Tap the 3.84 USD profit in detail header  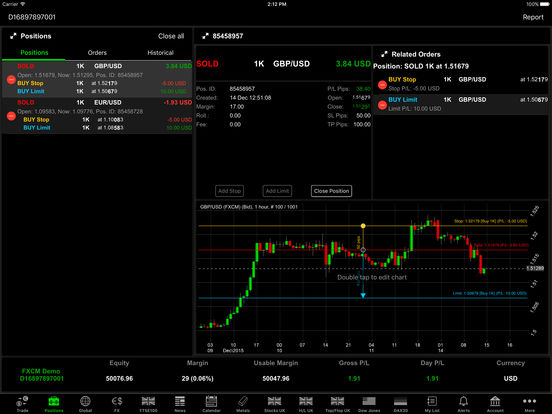353,64
